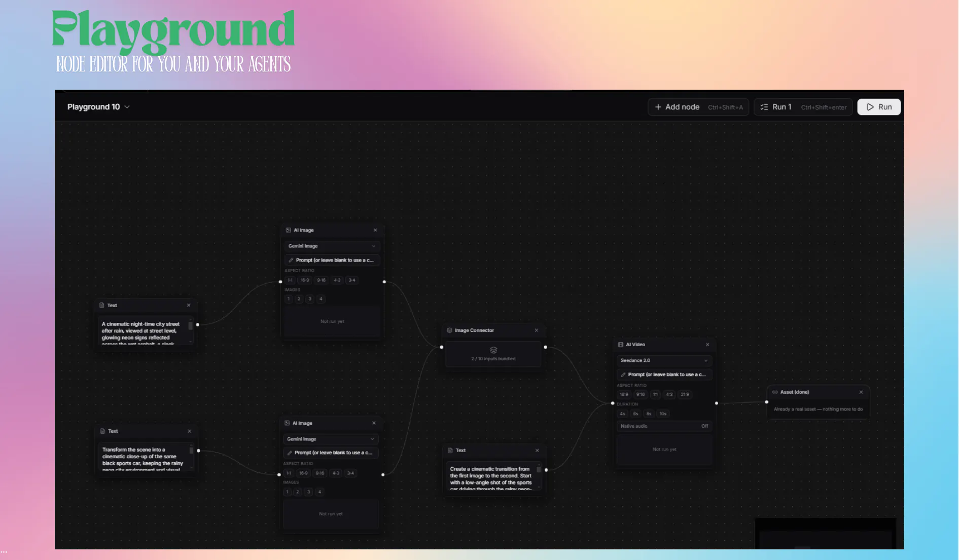The width and height of the screenshot is (959, 560).
Task: Click prompt field in AI Video node
Action: [x=664, y=375]
